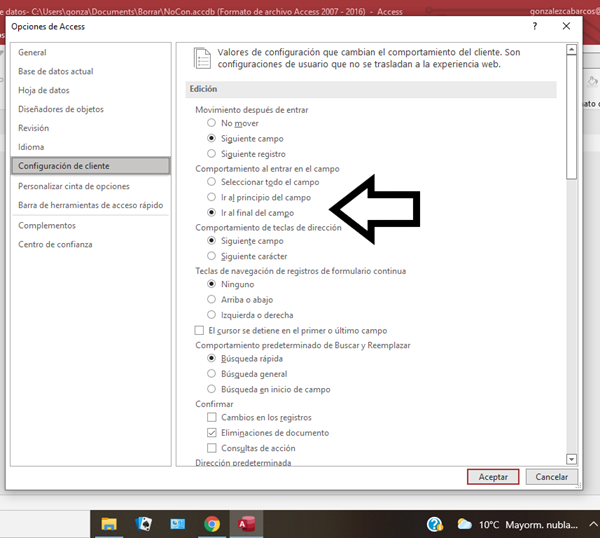Click the Cancelar button

(x=551, y=477)
